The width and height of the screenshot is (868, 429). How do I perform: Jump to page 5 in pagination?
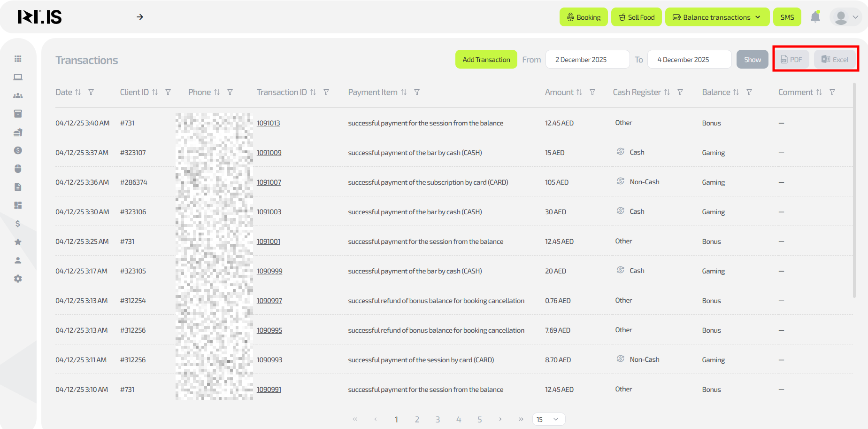coord(479,419)
